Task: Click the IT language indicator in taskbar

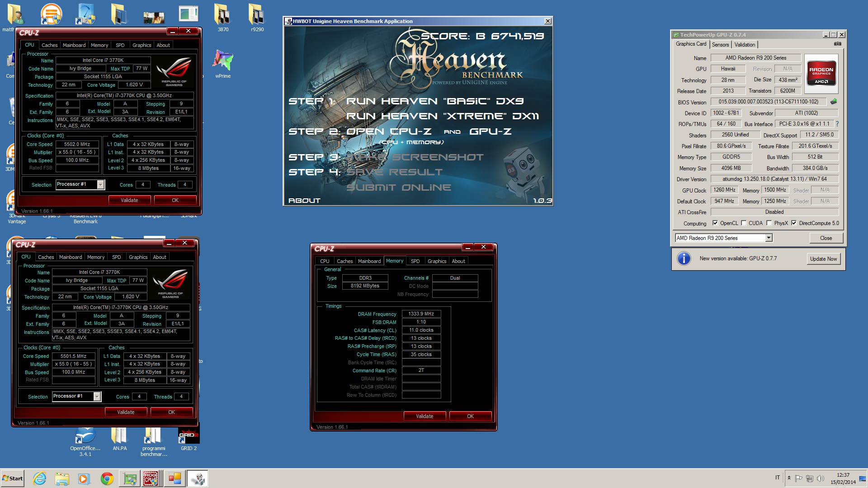Action: 777,478
